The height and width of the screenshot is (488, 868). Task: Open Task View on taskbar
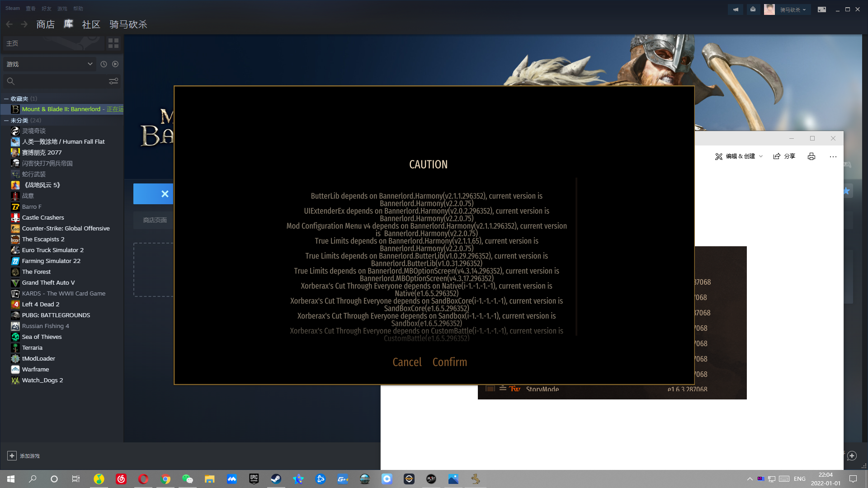coord(76,479)
